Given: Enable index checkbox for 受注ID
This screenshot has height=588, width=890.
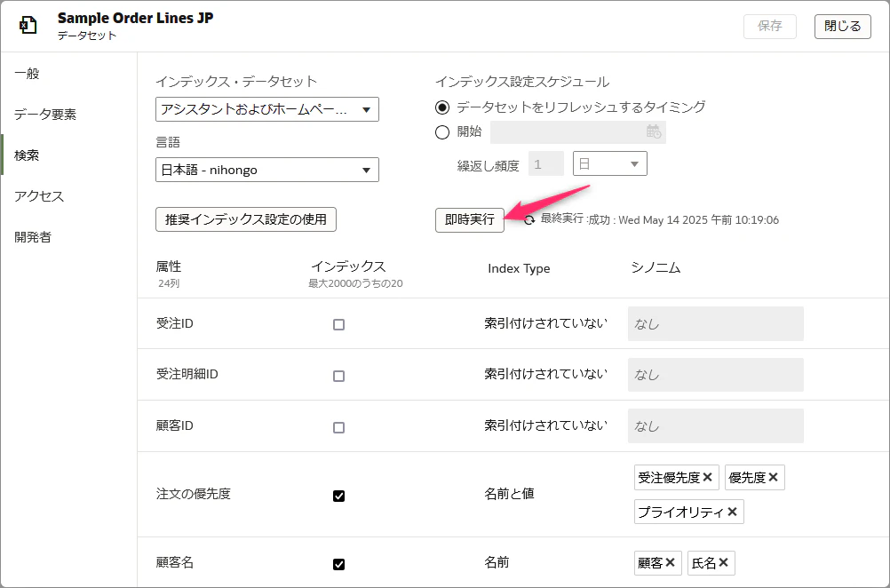Looking at the screenshot, I should tap(339, 325).
